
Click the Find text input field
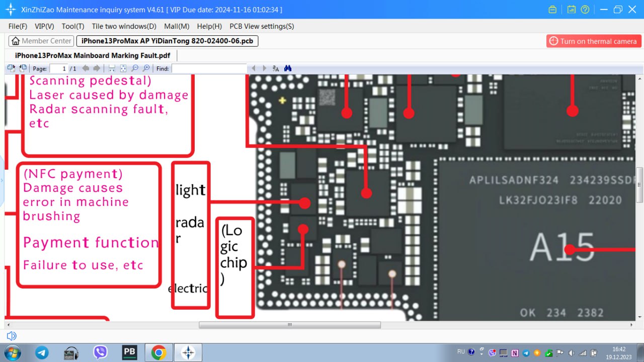[x=209, y=68]
